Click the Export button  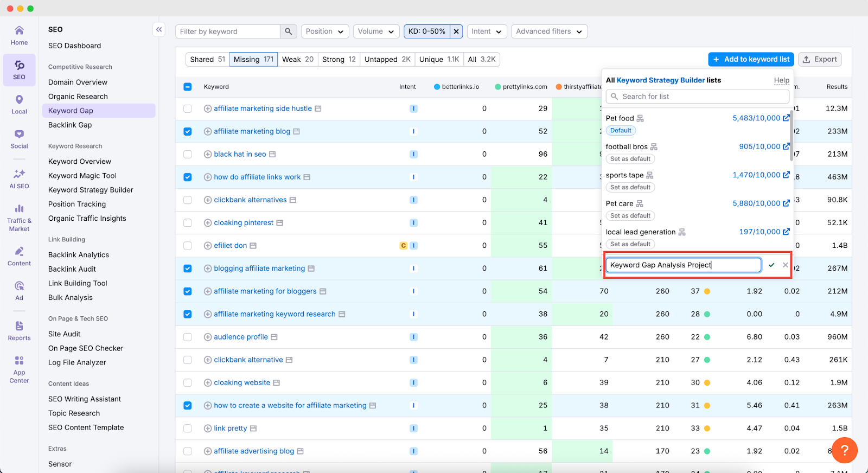tap(819, 60)
